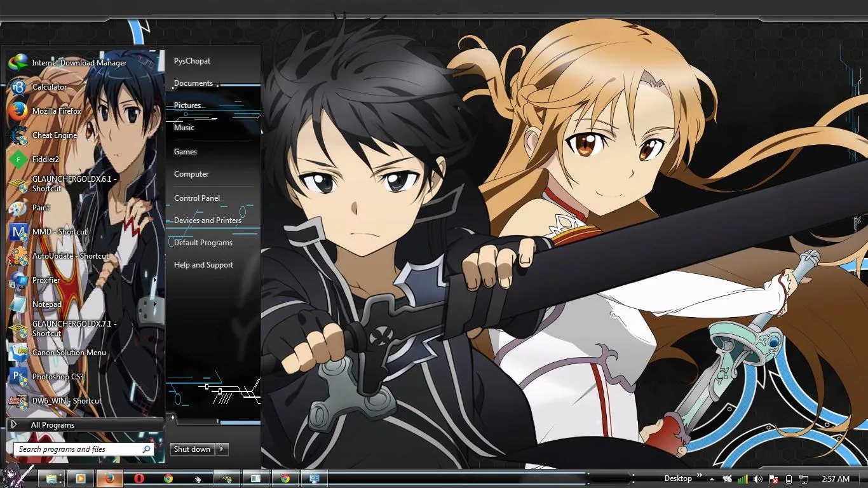
Task: Expand the Proxifier jump list arrow
Action: point(154,280)
